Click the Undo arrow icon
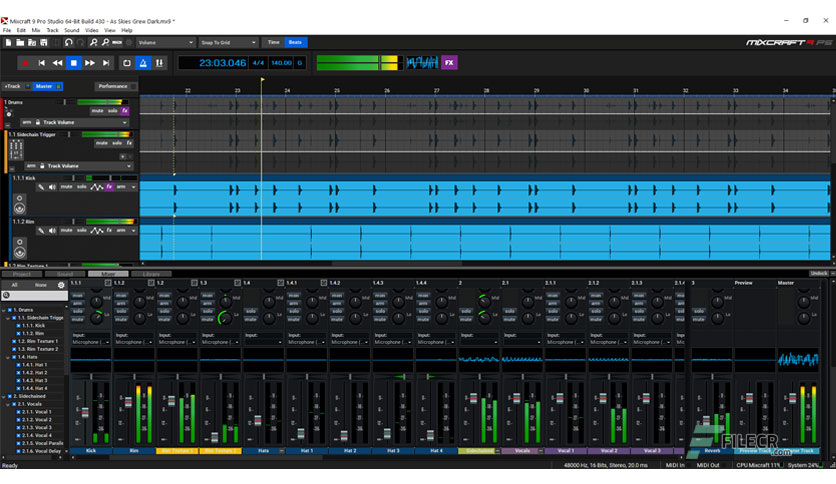 [x=68, y=42]
